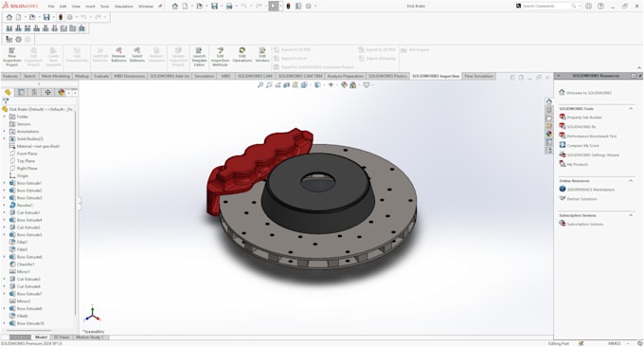
Task: Collapse Online Resources section
Action: coord(631,180)
